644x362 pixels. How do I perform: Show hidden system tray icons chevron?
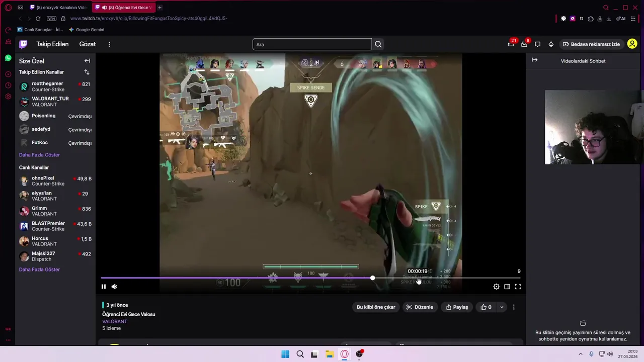pos(580,354)
